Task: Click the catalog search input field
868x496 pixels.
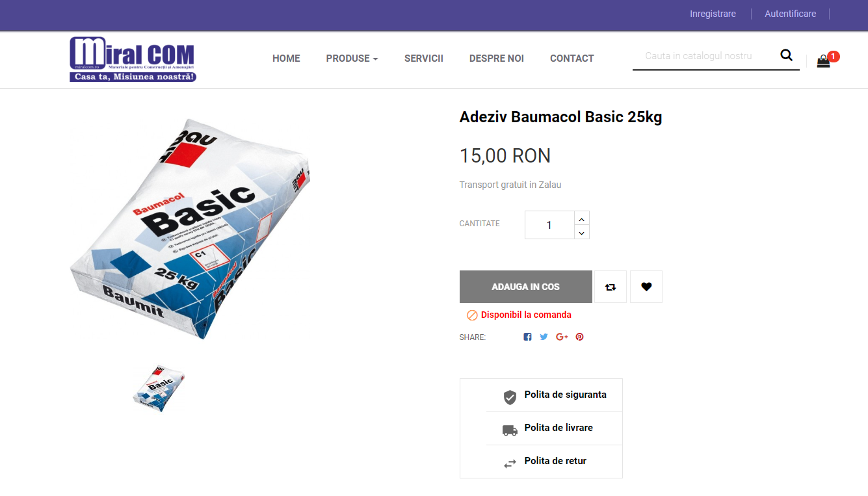Action: [x=705, y=56]
